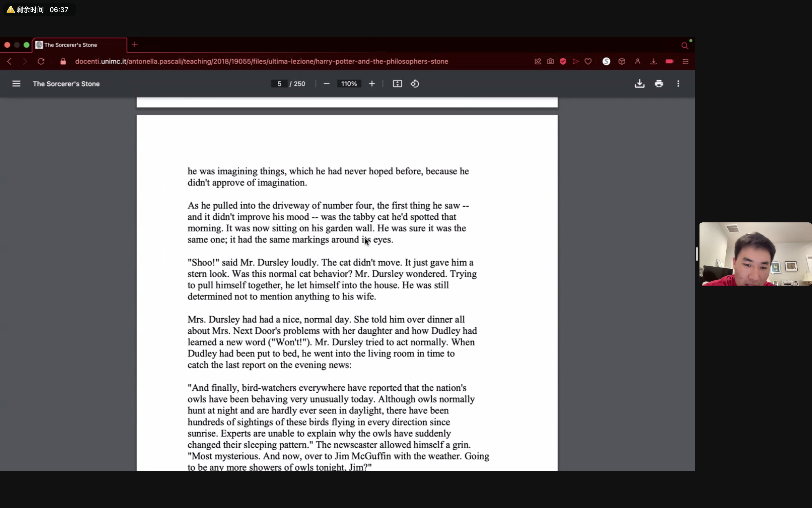Open the extensions cube icon
812x508 pixels.
click(622, 62)
